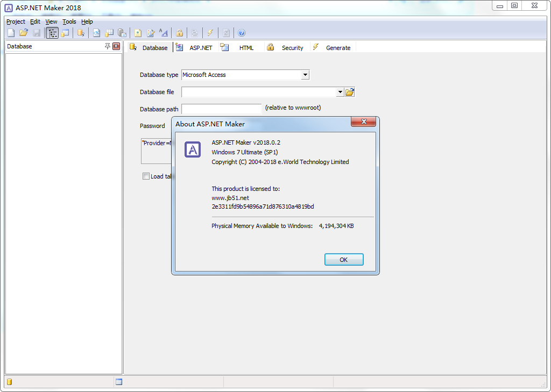The image size is (551, 392).
Task: Click the blue Help question mark icon
Action: (242, 33)
